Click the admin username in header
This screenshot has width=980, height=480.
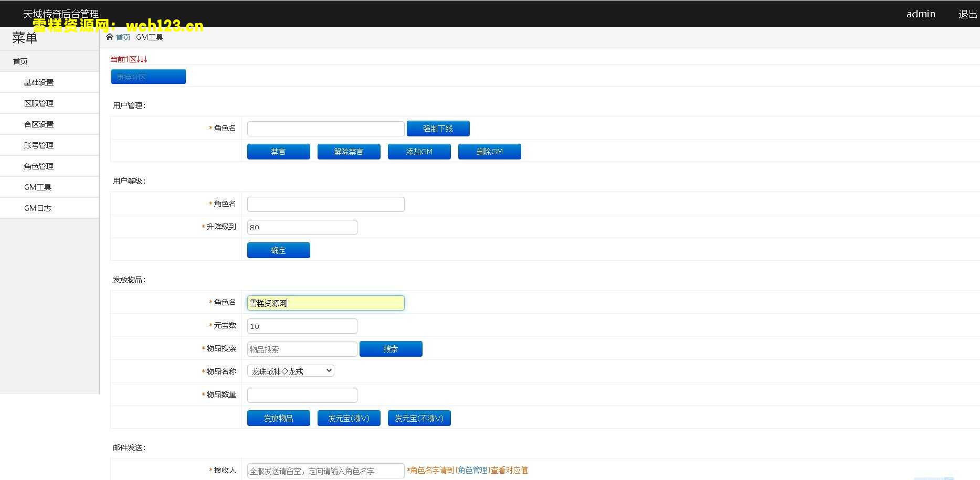tap(921, 14)
